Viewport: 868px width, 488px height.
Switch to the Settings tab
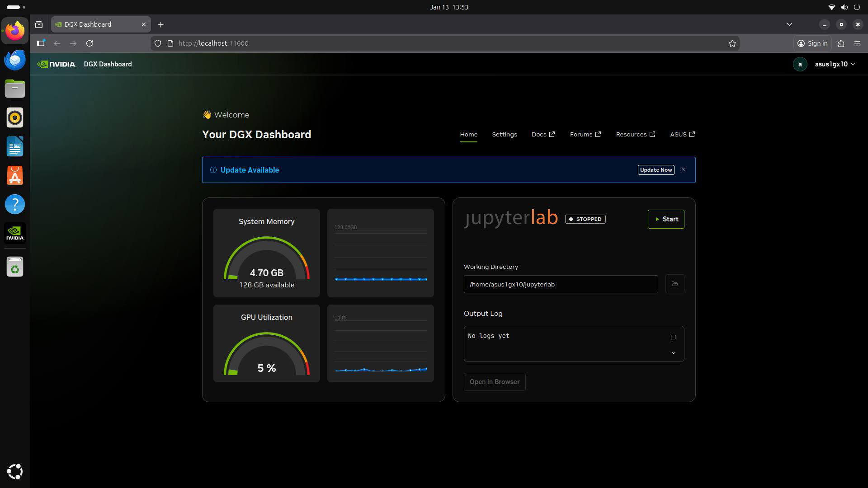pyautogui.click(x=504, y=135)
